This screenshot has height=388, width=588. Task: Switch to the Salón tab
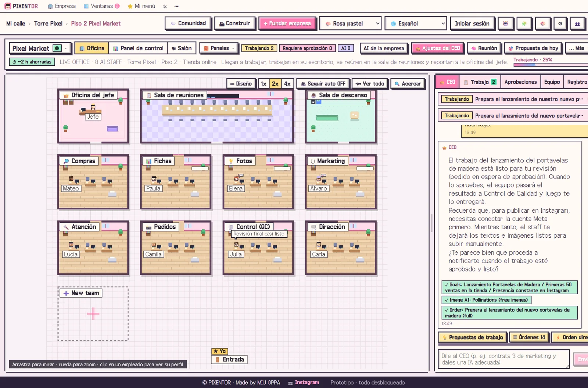(x=182, y=48)
